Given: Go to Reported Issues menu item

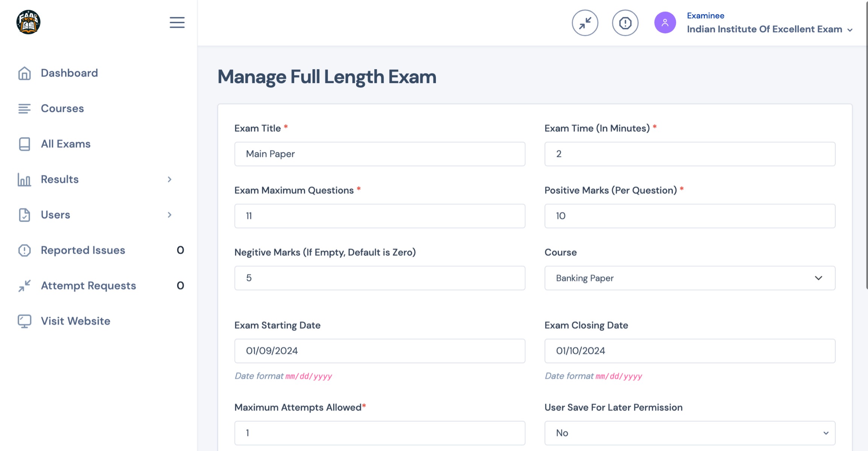Looking at the screenshot, I should click(83, 250).
